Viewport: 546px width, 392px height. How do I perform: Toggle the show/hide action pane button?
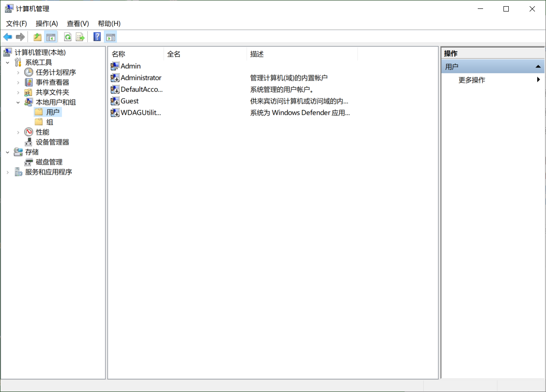pyautogui.click(x=111, y=37)
